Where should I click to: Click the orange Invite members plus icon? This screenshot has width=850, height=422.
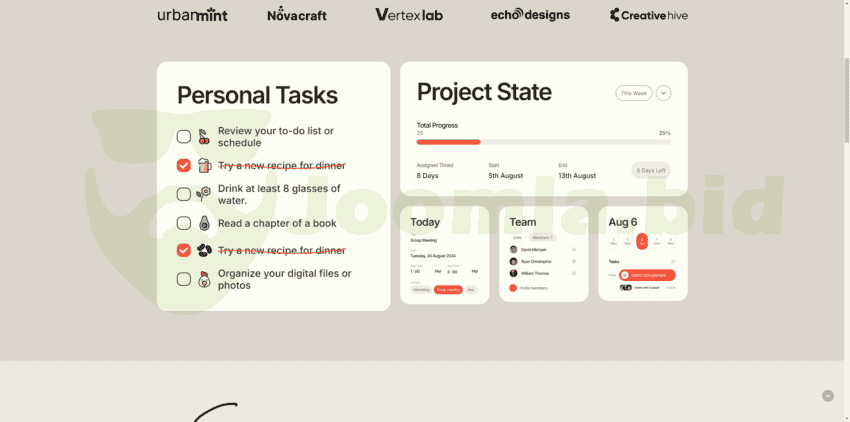click(513, 288)
